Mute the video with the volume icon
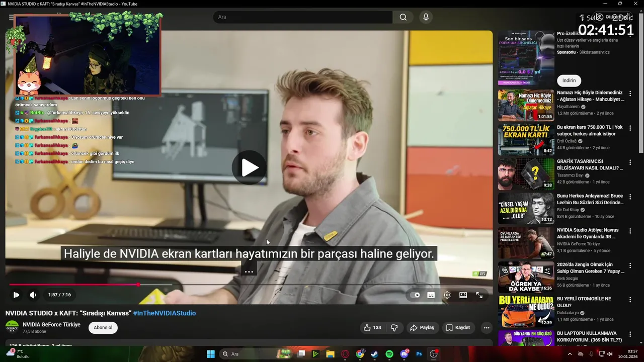644x362 pixels. click(x=33, y=295)
